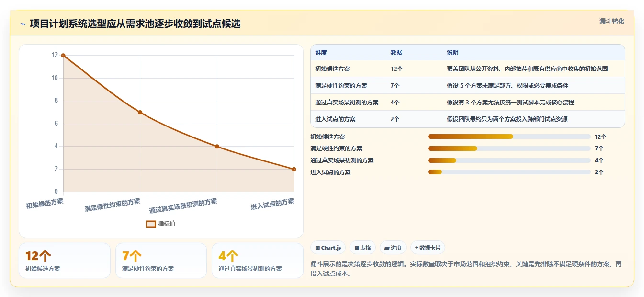644x297 pixels.
Task: Select the chart data point at 12
Action: [x=63, y=56]
